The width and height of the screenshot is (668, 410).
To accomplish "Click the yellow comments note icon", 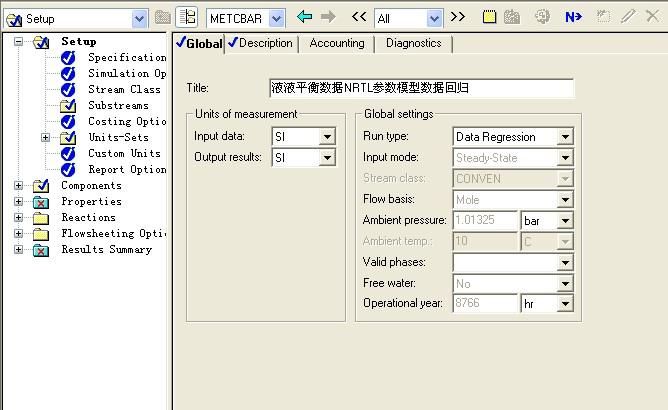I will (x=489, y=17).
